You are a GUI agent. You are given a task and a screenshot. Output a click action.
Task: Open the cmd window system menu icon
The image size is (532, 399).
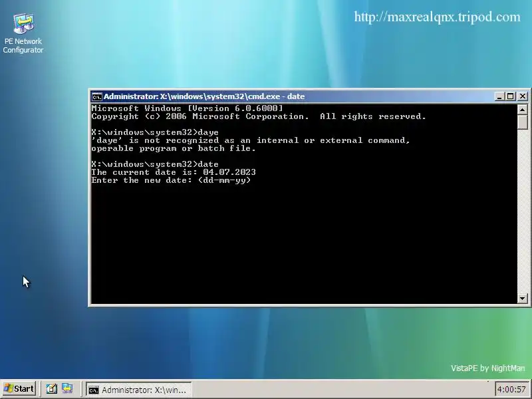tap(96, 96)
